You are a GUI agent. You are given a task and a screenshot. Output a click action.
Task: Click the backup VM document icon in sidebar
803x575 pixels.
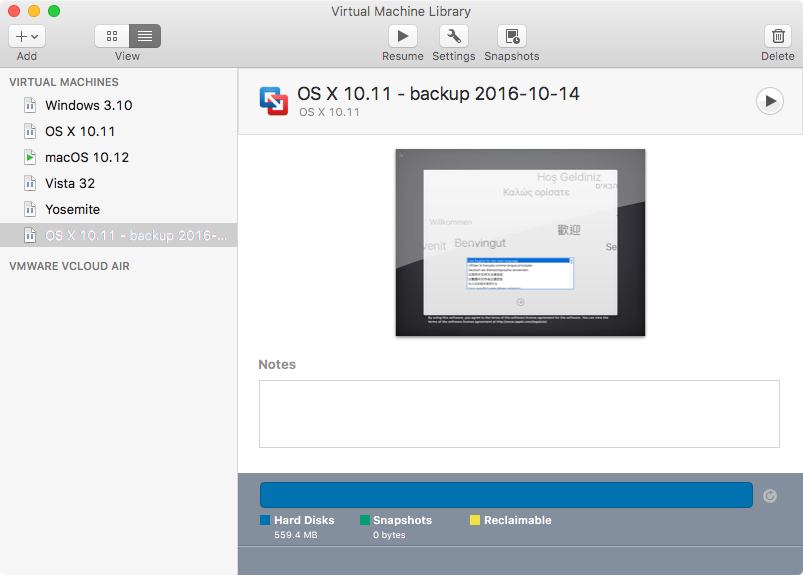(x=30, y=236)
